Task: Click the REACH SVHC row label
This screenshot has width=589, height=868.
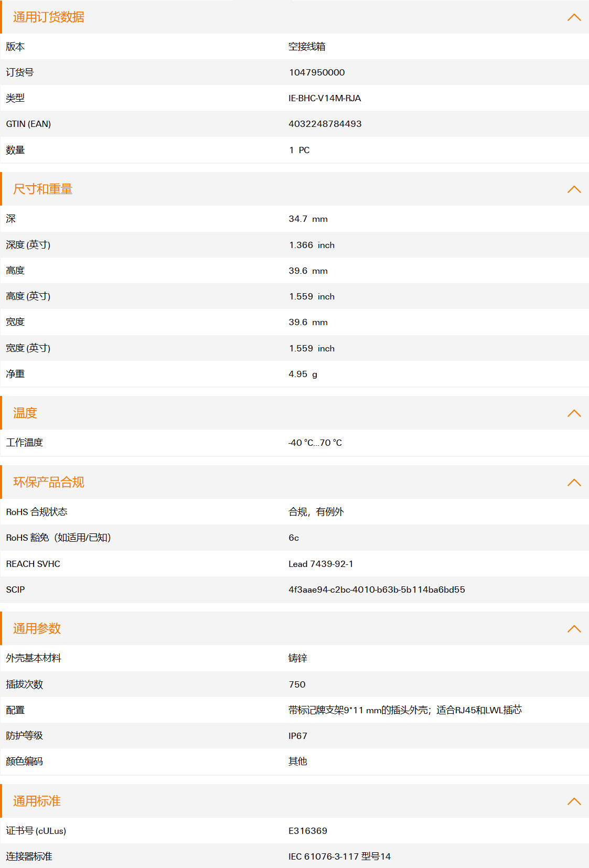Action: (33, 564)
